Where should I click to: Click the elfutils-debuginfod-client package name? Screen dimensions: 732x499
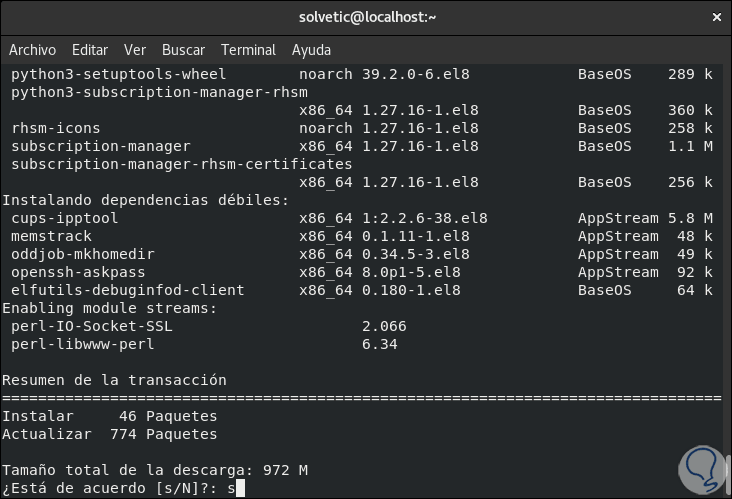pyautogui.click(x=127, y=290)
